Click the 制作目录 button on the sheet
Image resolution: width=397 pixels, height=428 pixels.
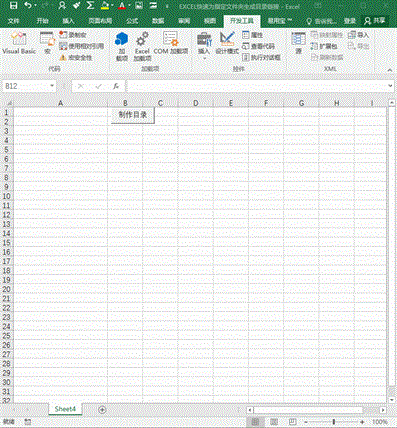coord(133,115)
